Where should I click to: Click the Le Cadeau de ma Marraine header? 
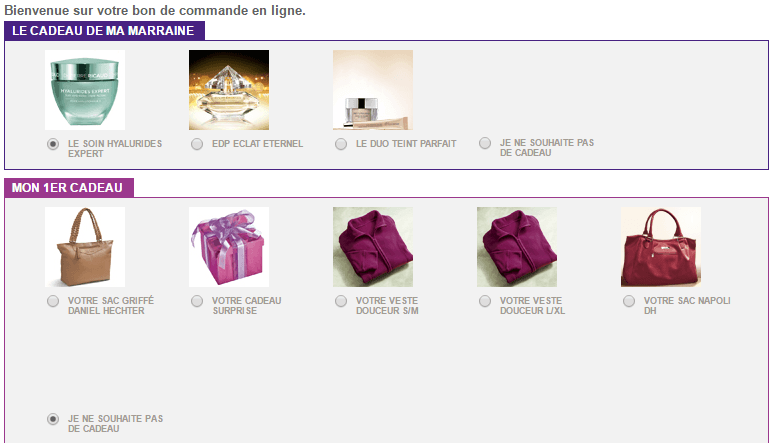pos(104,30)
